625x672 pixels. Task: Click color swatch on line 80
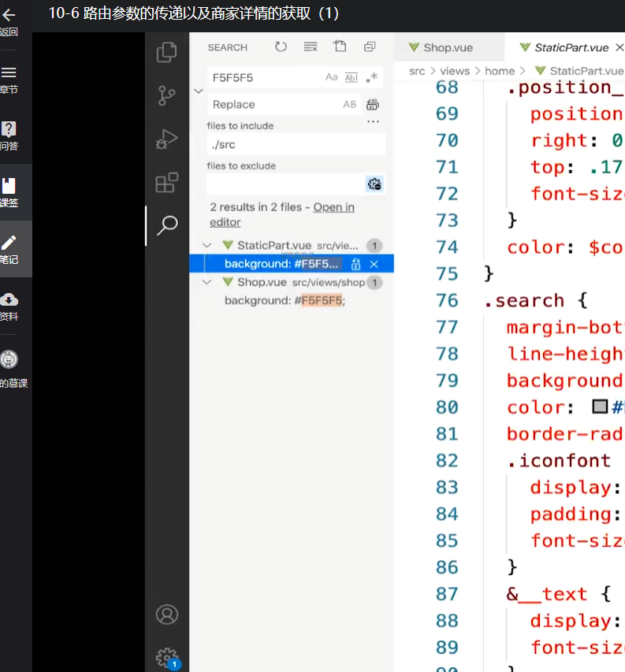click(600, 407)
